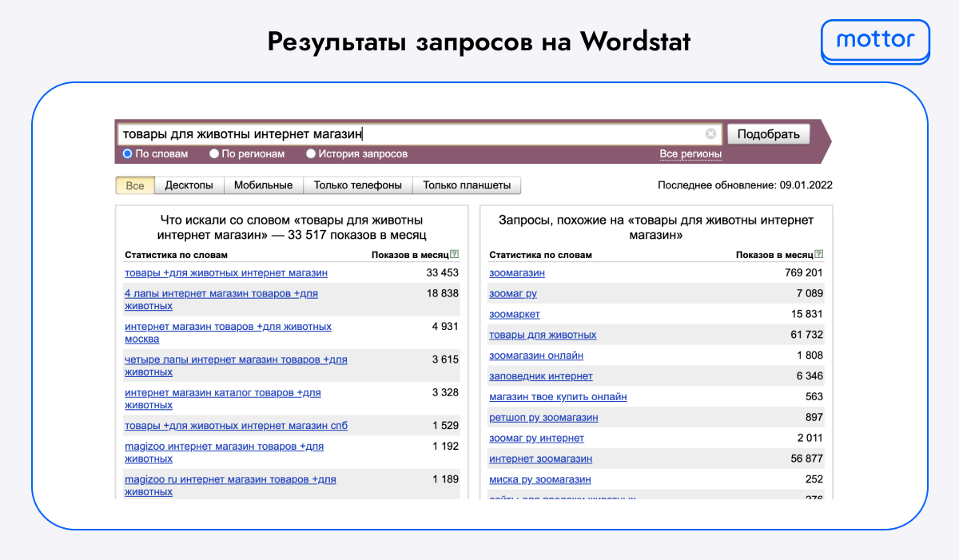Screen dimensions: 959x560
Task: Open 'magizoo интернет магазин товаров' link
Action: tap(225, 452)
